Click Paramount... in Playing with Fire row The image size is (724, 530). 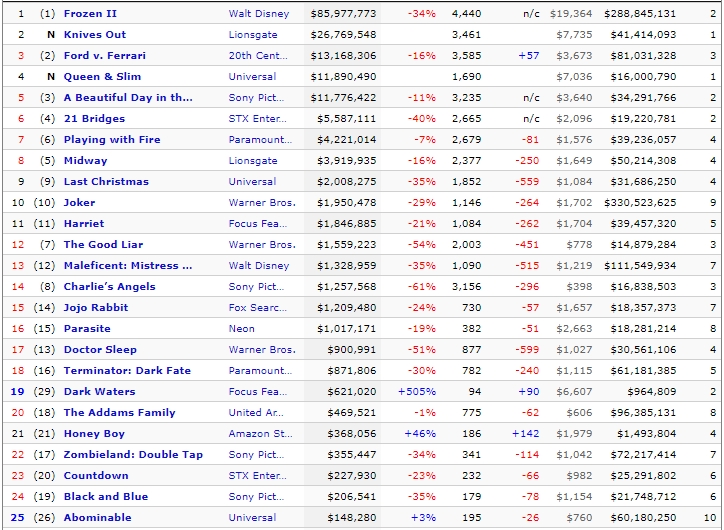260,139
